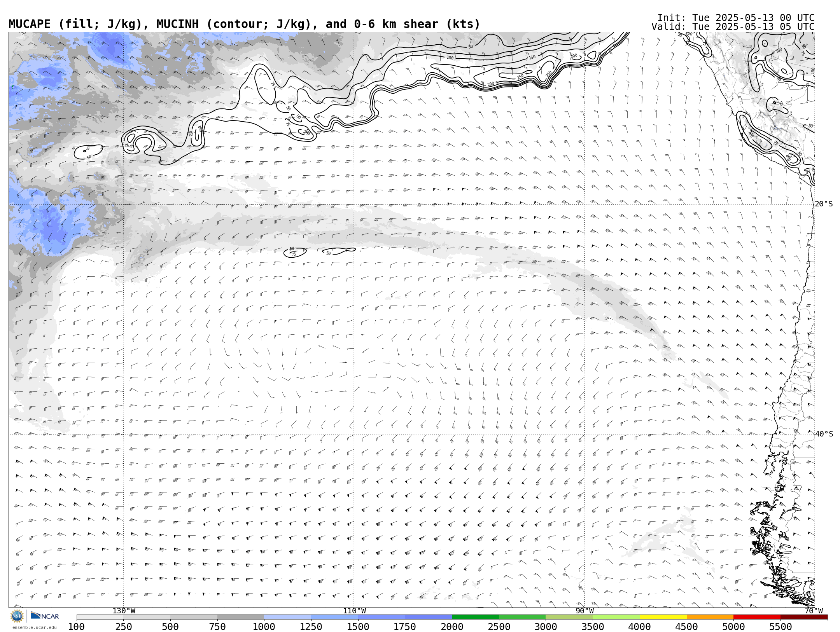Pick the light blue 1000–1250 colorbar swatch
This screenshot has height=632, width=840.
[x=288, y=617]
